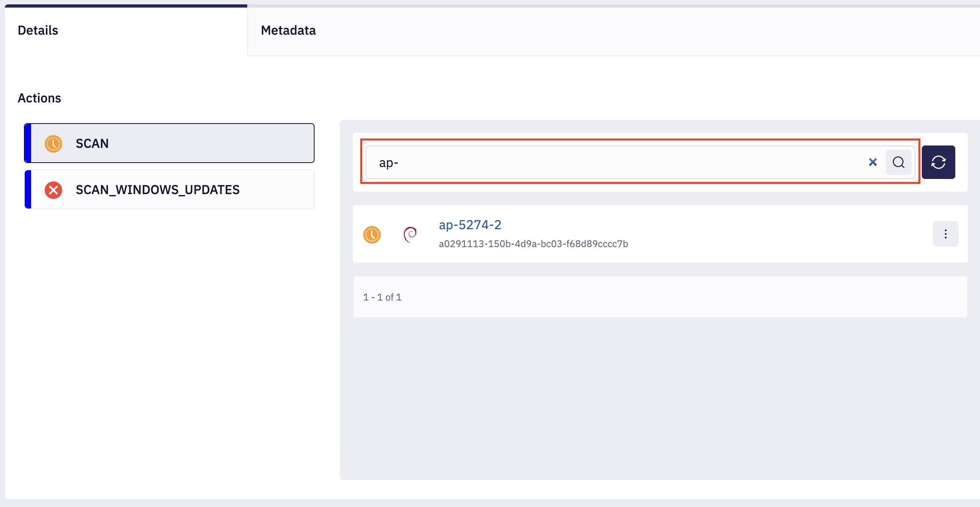Click blue bar on SCAN_WINDOWS_UPDATES item

28,190
